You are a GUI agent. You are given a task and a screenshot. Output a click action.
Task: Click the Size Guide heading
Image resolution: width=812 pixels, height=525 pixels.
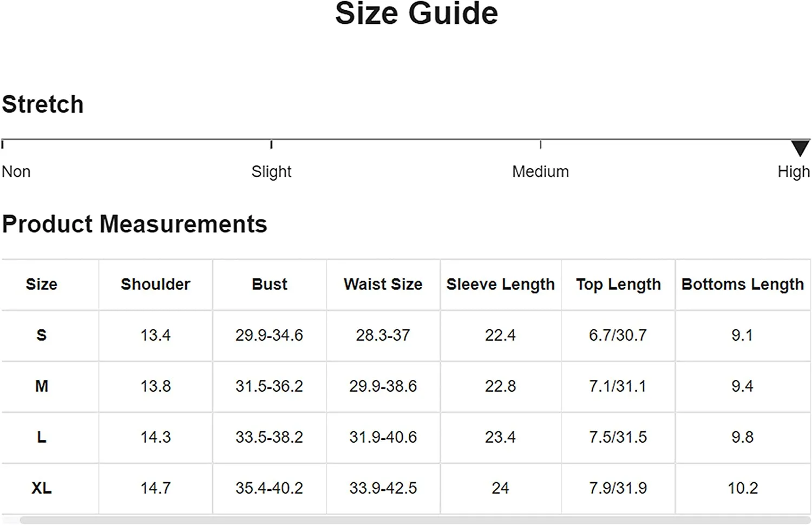(416, 14)
